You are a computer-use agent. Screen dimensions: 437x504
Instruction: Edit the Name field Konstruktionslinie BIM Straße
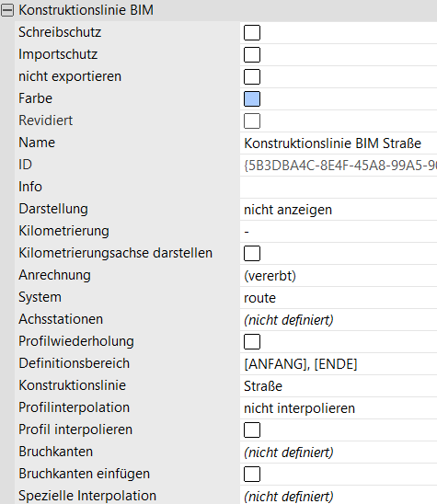tap(339, 143)
